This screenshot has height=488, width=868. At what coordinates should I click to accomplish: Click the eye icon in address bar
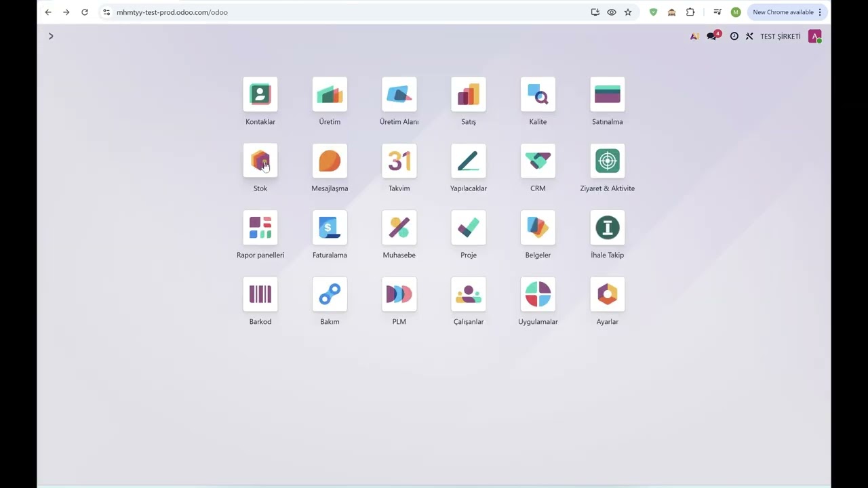pos(612,12)
